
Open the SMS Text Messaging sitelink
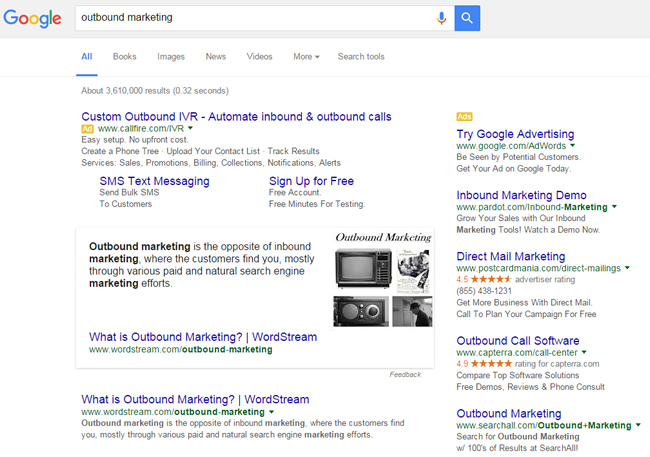pos(154,181)
